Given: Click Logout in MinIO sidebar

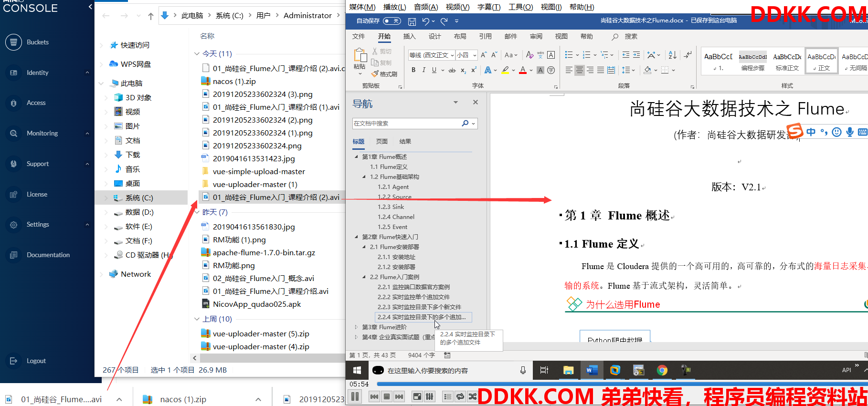Looking at the screenshot, I should (36, 361).
